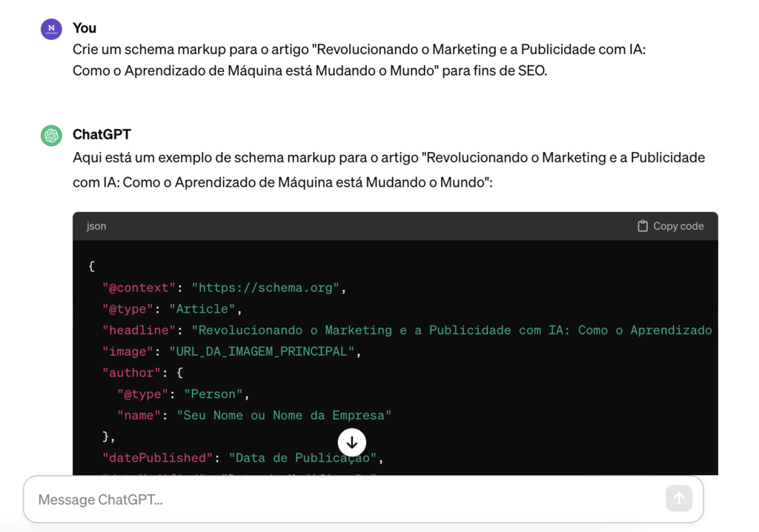759x532 pixels.
Task: Click the You name label
Action: click(x=84, y=28)
